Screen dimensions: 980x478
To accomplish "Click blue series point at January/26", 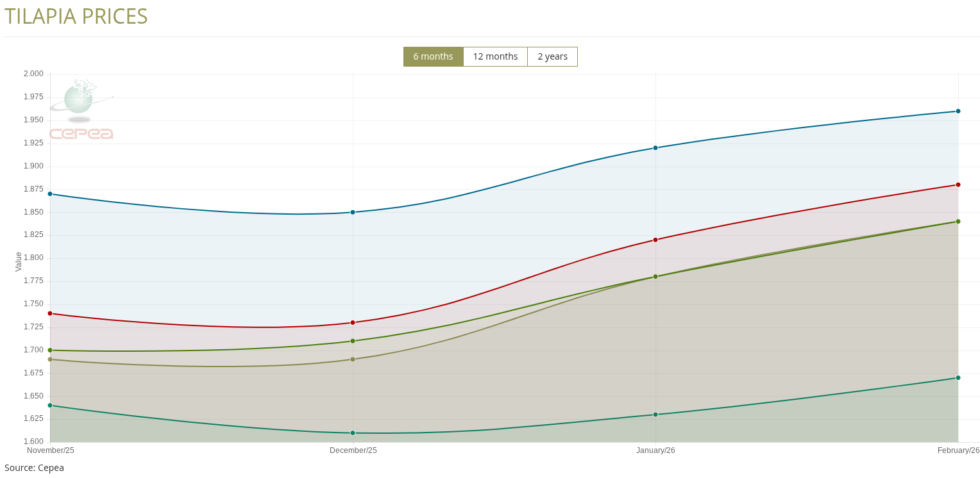I will tap(655, 148).
